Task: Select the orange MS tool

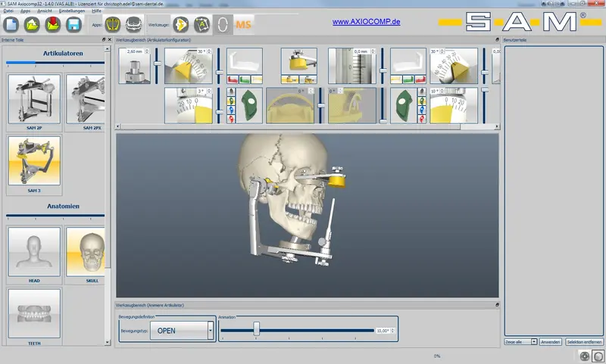Action: click(x=243, y=25)
